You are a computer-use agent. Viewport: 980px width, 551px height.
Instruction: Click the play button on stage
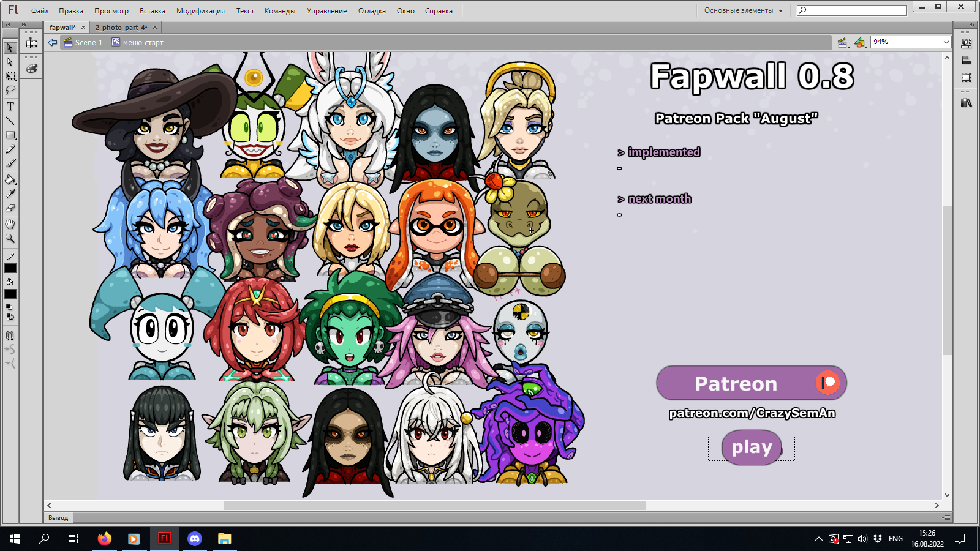pos(752,448)
